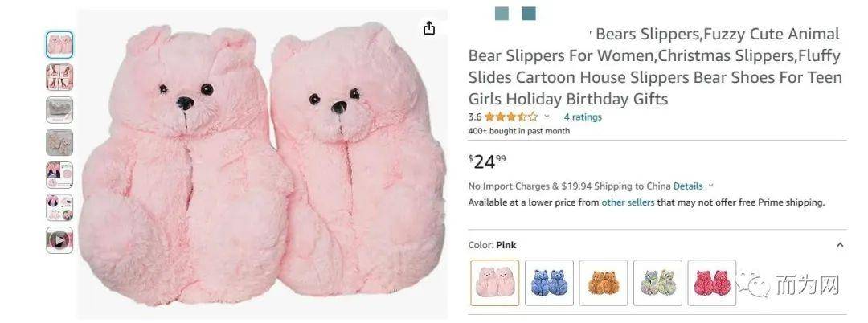Choose the orange bear slippers swatch
Viewport: 868px width, 323px height.
tap(604, 283)
